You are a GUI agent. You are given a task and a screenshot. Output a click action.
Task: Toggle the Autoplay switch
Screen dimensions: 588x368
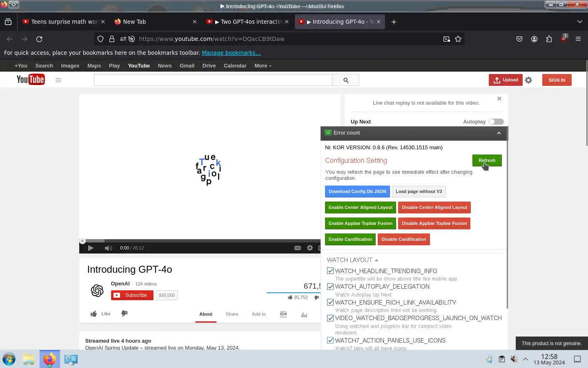pos(496,121)
